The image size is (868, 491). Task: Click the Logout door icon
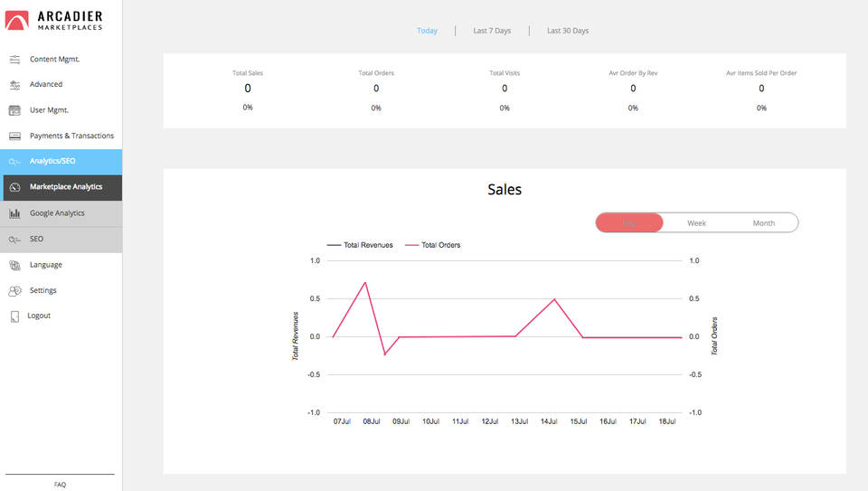(x=14, y=316)
